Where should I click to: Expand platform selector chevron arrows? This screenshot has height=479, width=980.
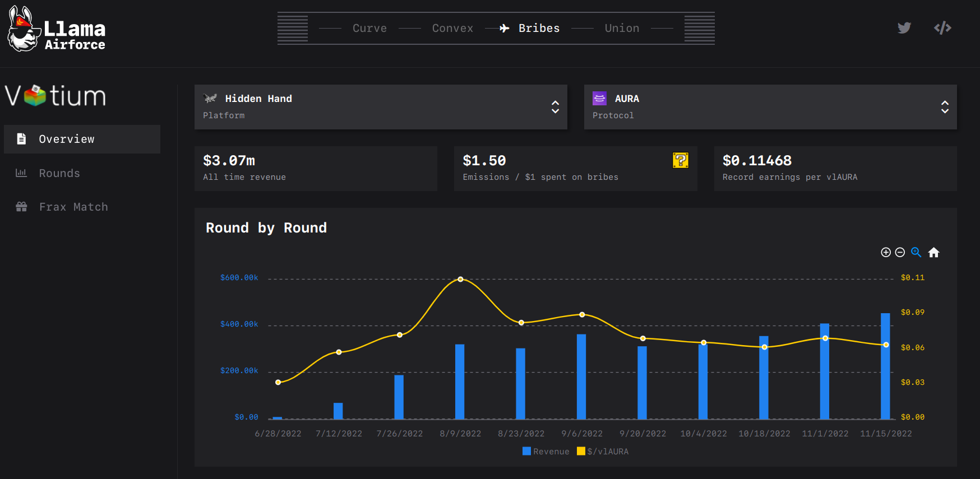tap(555, 107)
